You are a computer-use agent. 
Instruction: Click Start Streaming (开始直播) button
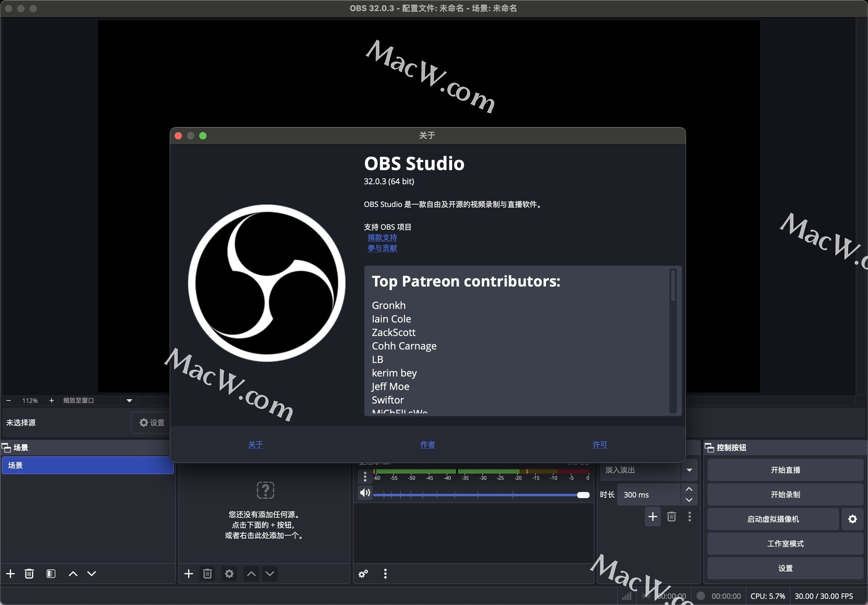click(x=785, y=470)
